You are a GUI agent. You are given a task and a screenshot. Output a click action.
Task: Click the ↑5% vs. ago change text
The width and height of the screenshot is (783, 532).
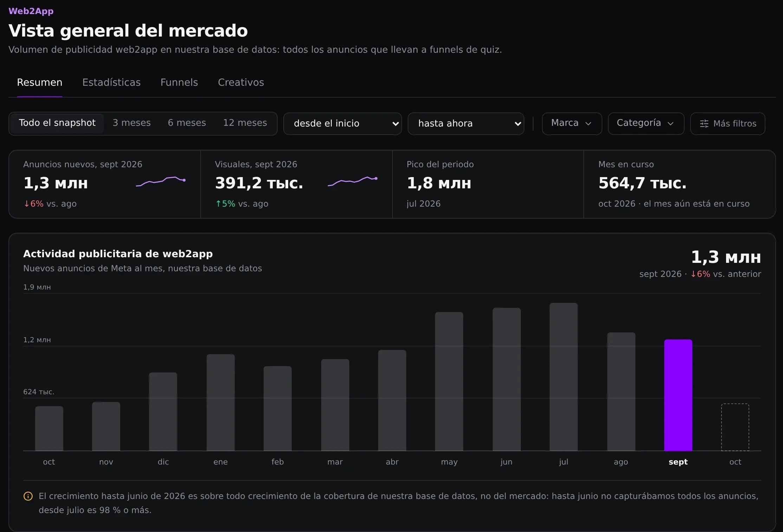(x=242, y=204)
